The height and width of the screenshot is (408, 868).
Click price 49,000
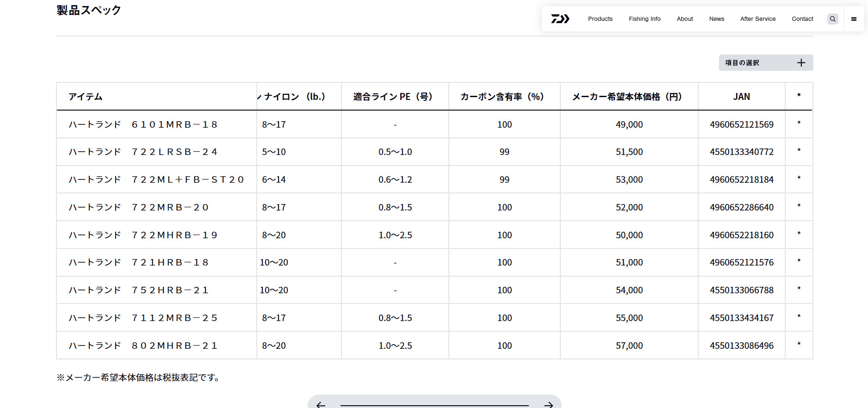(629, 124)
